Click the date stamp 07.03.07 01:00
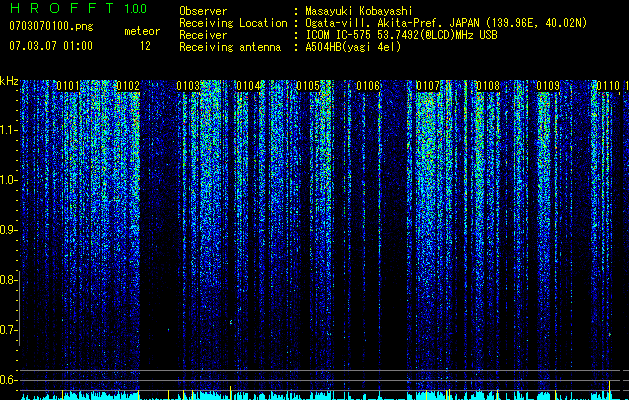 [x=51, y=46]
